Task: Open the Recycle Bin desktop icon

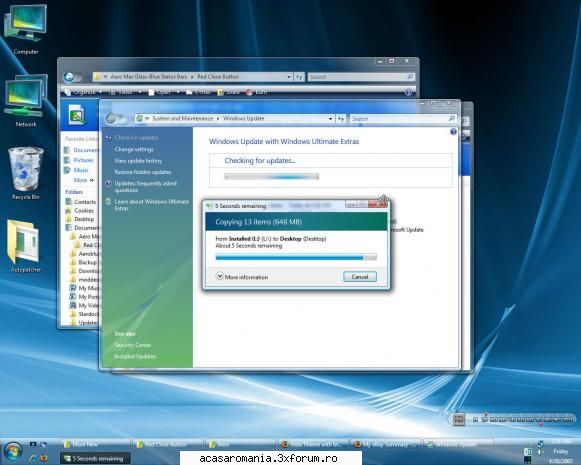Action: [26, 173]
